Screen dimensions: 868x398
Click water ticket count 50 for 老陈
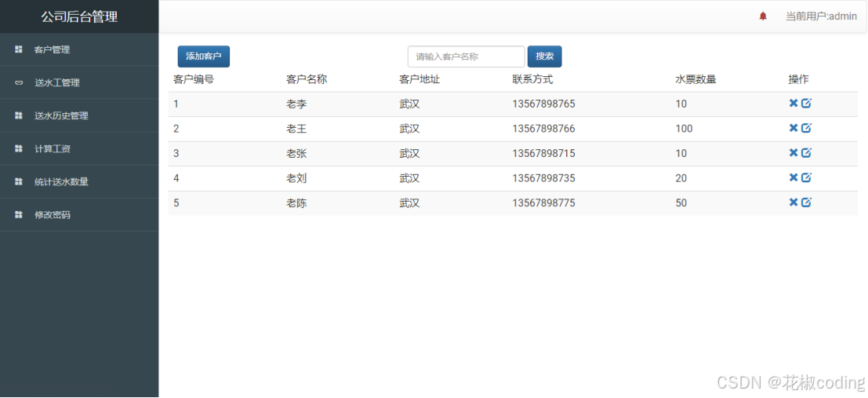click(681, 203)
